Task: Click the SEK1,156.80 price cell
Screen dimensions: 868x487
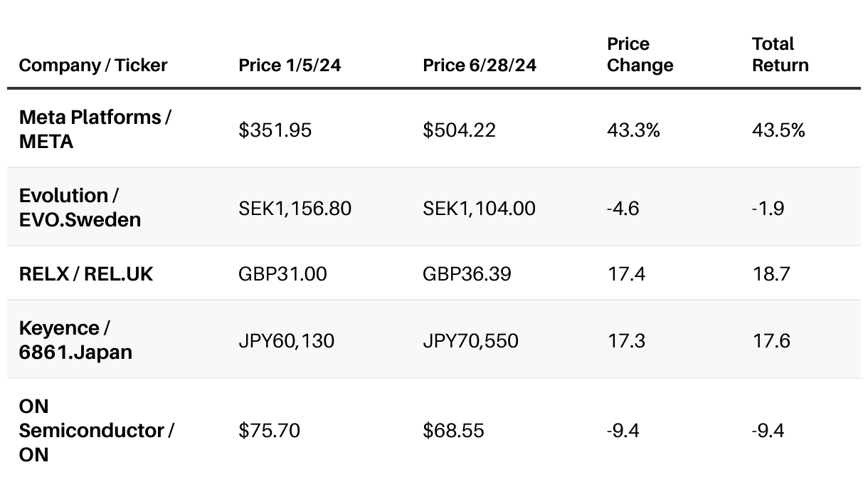Action: [295, 209]
